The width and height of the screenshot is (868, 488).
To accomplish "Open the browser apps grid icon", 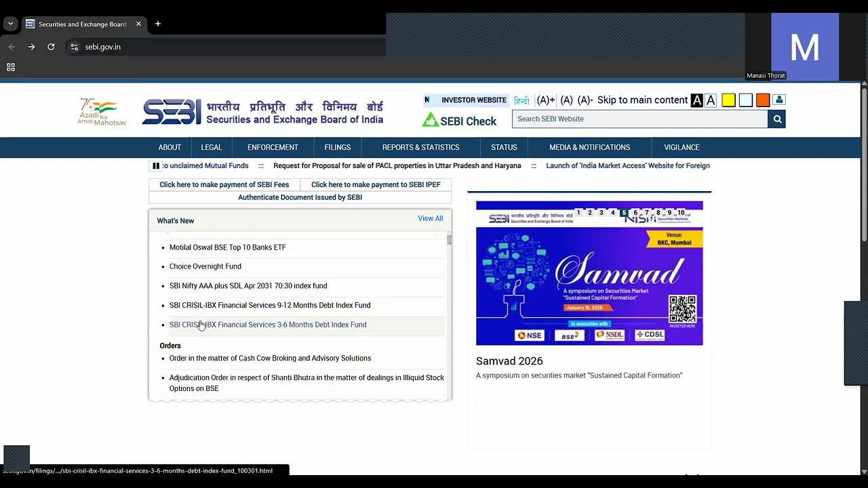I will 11,67.
